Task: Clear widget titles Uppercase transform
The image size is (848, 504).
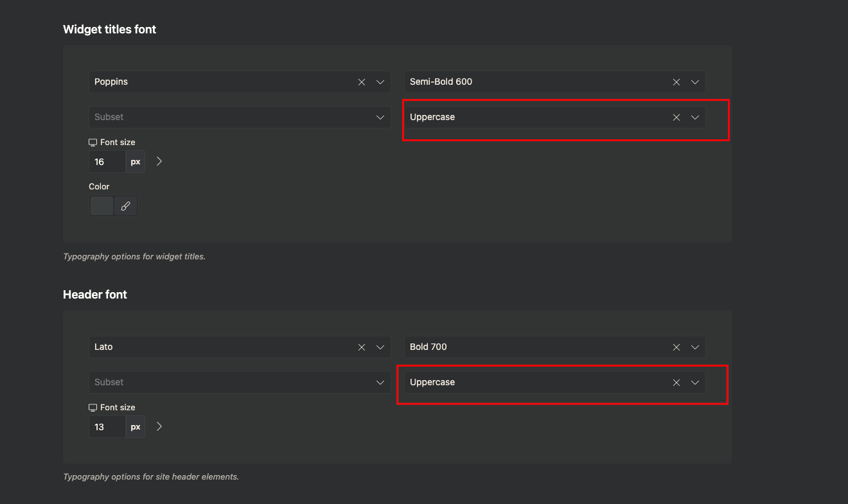Action: click(x=676, y=117)
